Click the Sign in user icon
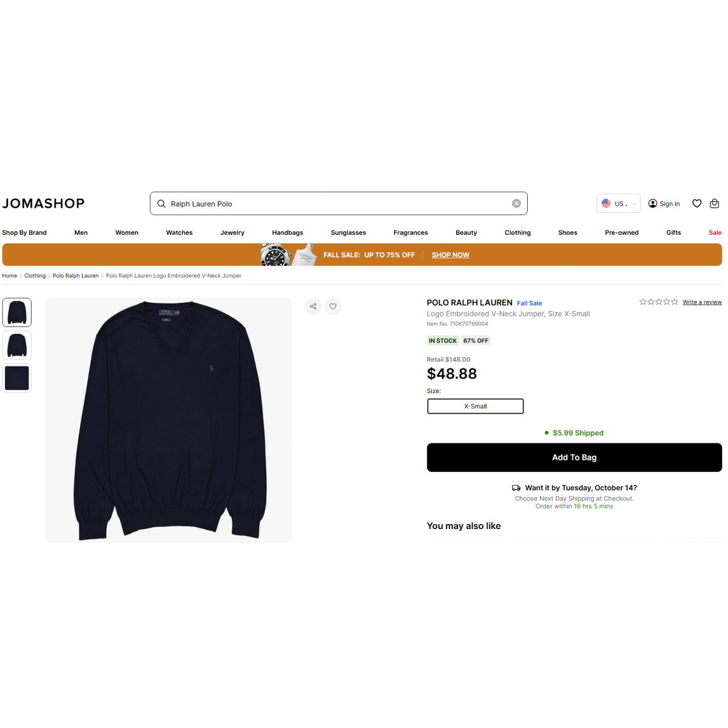The width and height of the screenshot is (728, 728). click(653, 204)
